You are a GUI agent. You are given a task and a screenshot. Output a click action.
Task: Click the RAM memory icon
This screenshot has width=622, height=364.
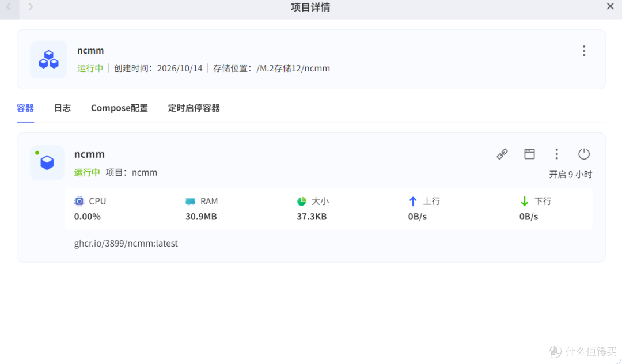(x=191, y=202)
